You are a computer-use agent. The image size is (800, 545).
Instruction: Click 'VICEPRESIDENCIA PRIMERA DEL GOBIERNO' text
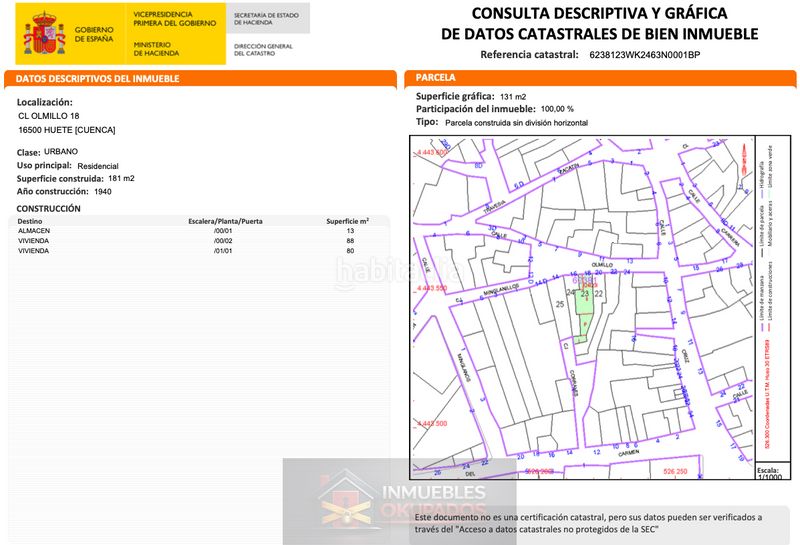174,19
